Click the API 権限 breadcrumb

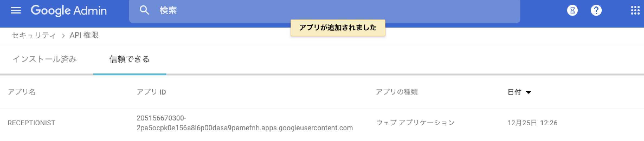(84, 35)
